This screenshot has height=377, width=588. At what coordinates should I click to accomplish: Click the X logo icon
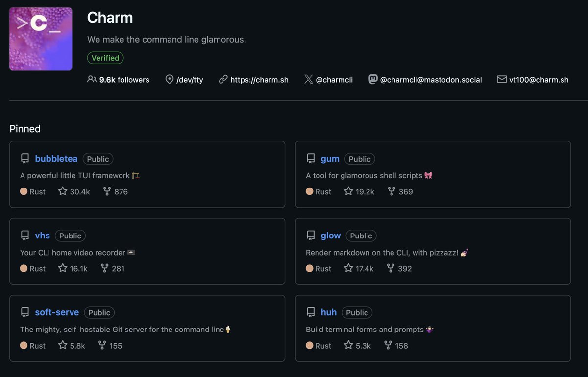tap(308, 79)
